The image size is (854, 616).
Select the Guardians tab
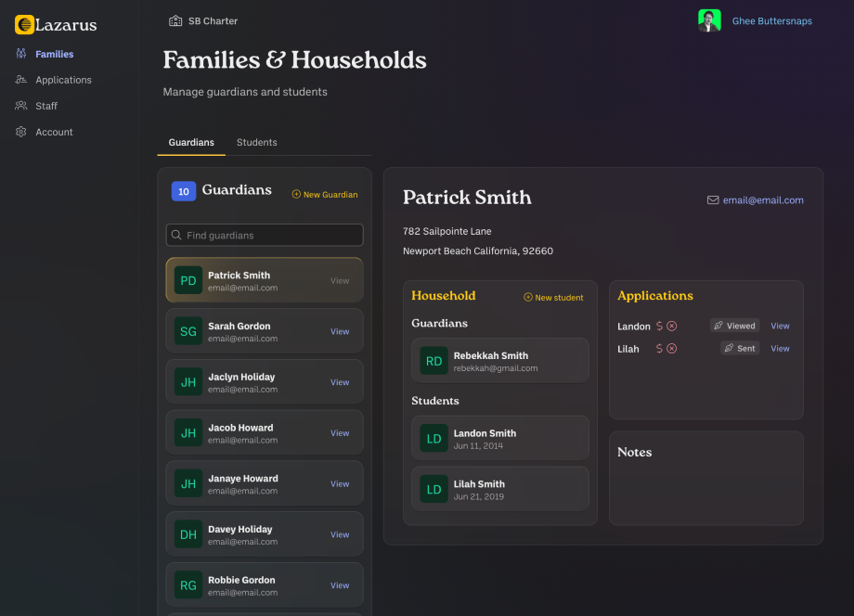point(191,142)
